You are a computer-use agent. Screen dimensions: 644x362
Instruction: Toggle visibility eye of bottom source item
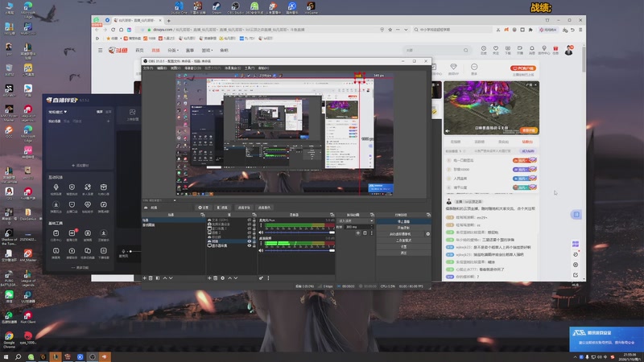tap(250, 245)
